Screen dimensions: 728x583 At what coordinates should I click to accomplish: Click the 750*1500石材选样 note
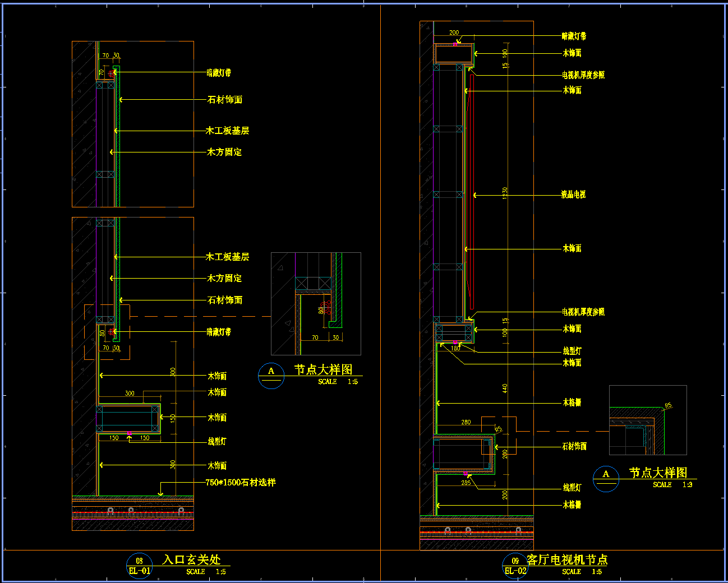point(241,482)
